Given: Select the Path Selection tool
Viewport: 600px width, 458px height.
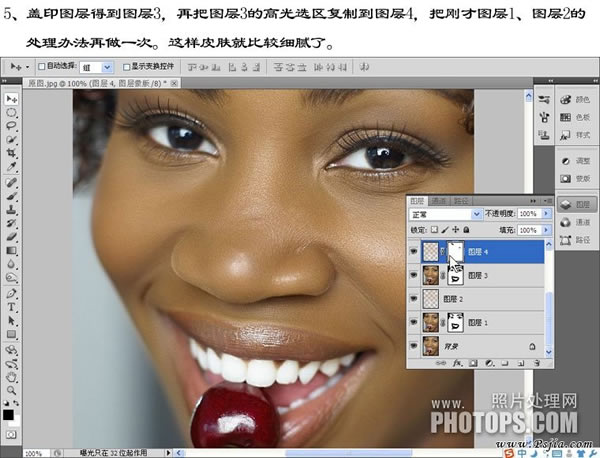Looking at the screenshot, I should click(x=11, y=321).
